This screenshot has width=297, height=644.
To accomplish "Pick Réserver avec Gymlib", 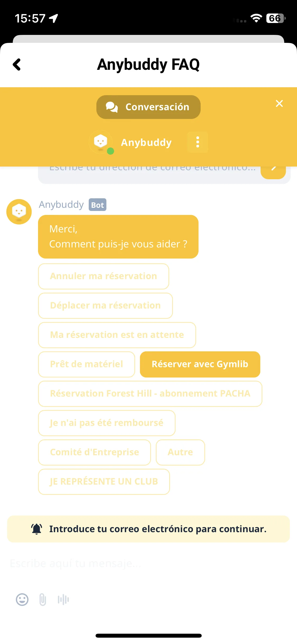I will 200,364.
